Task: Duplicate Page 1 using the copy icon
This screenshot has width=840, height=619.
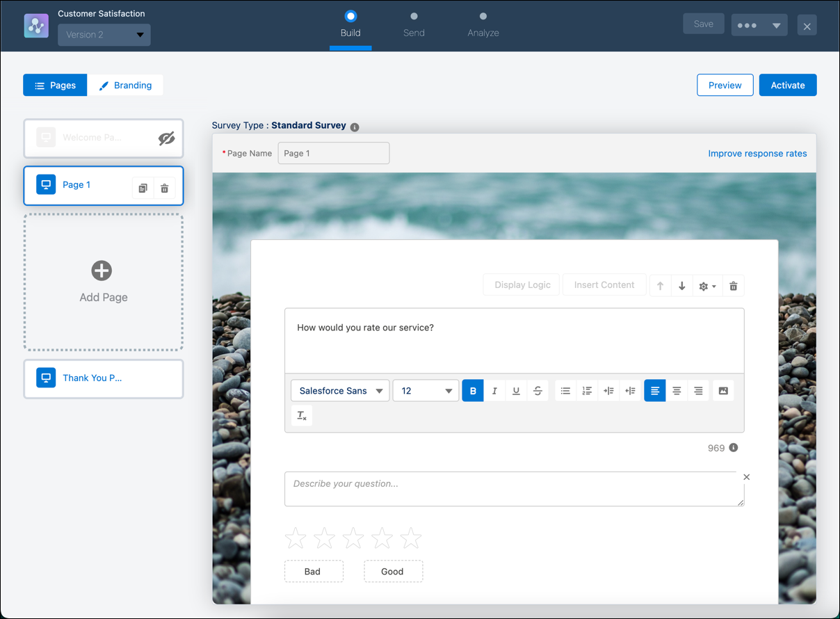Action: pyautogui.click(x=143, y=188)
